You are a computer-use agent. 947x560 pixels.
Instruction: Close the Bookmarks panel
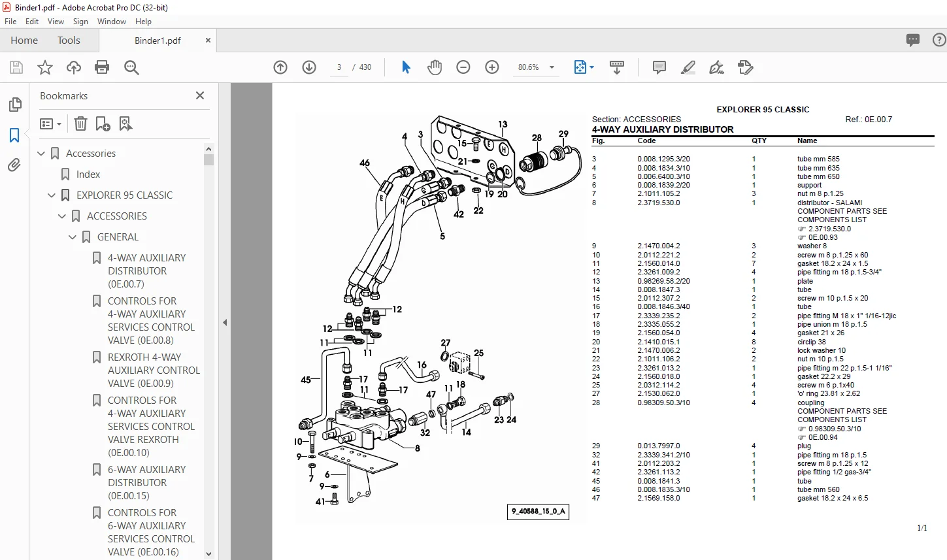[200, 95]
